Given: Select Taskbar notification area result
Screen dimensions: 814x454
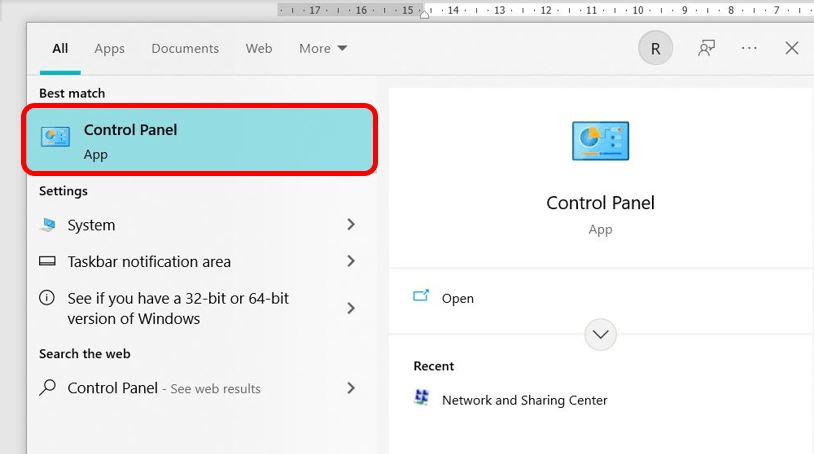Looking at the screenshot, I should pos(199,262).
